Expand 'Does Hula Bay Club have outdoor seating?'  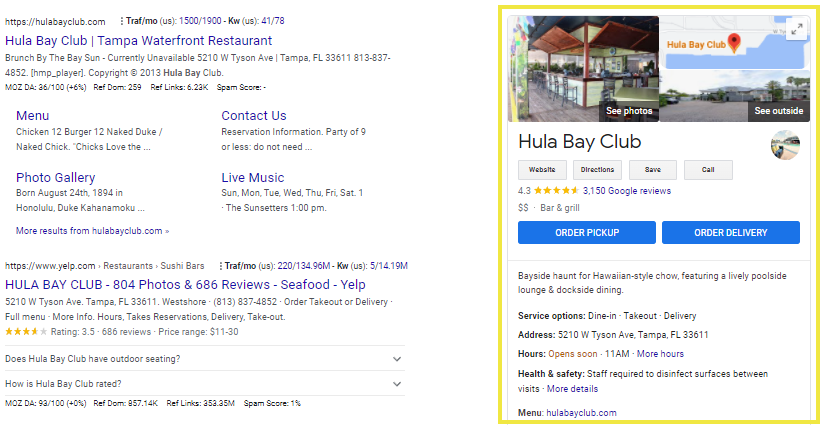click(x=204, y=359)
